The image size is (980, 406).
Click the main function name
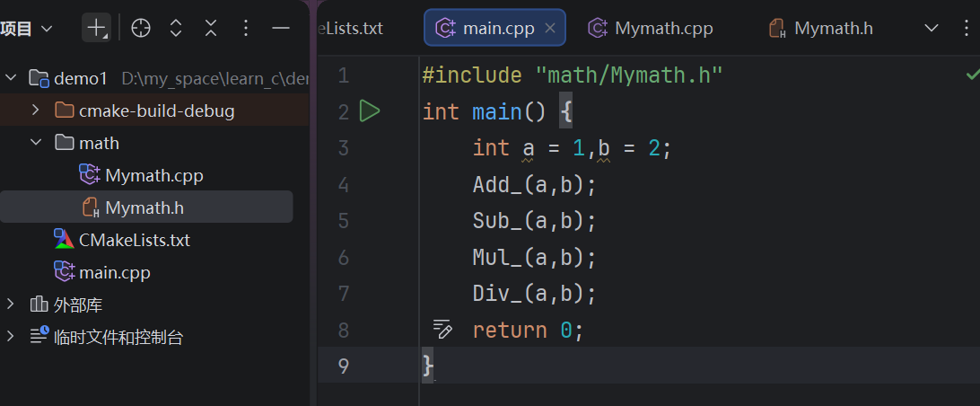click(x=497, y=112)
